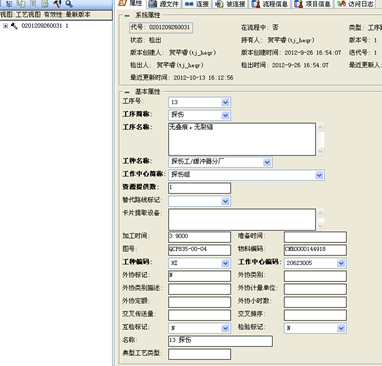The width and height of the screenshot is (382, 366).
Task: Click the 源文件 tab icon
Action: point(153,4)
